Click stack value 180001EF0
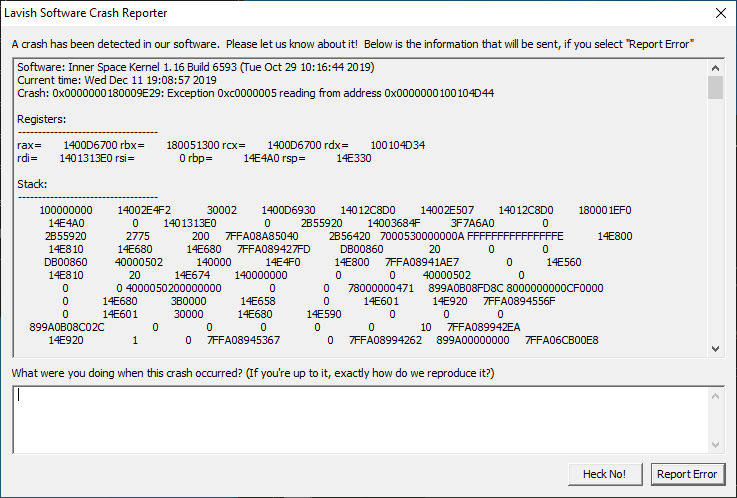The image size is (737, 498). [x=605, y=210]
